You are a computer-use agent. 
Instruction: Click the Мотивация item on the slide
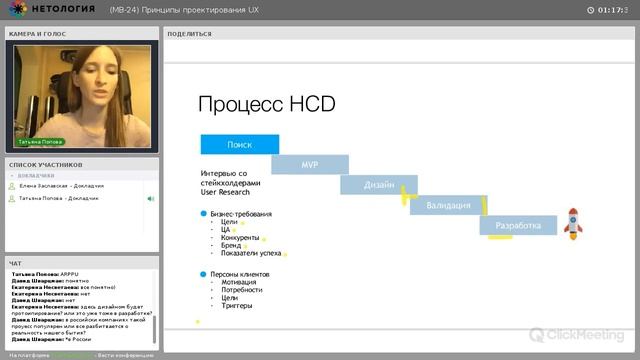point(239,282)
